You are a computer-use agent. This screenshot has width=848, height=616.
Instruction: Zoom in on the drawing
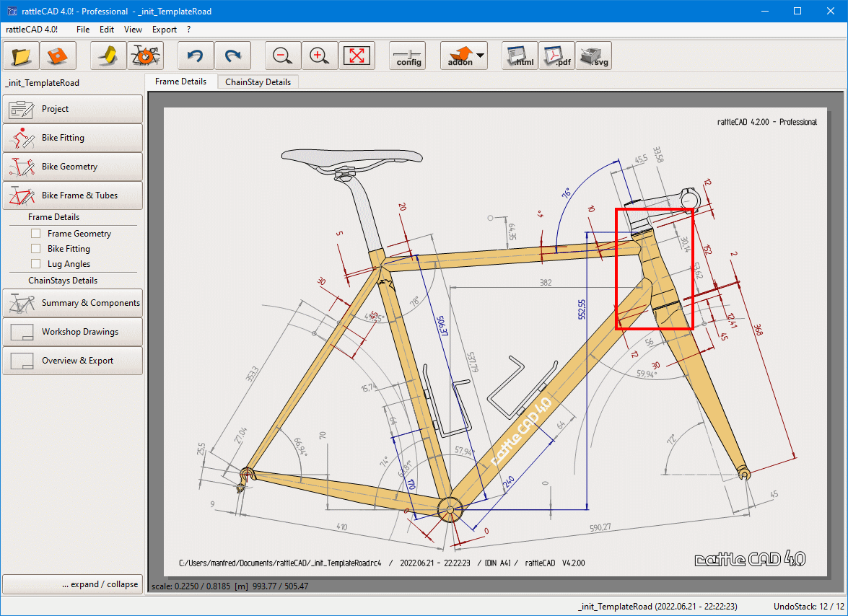tap(320, 56)
